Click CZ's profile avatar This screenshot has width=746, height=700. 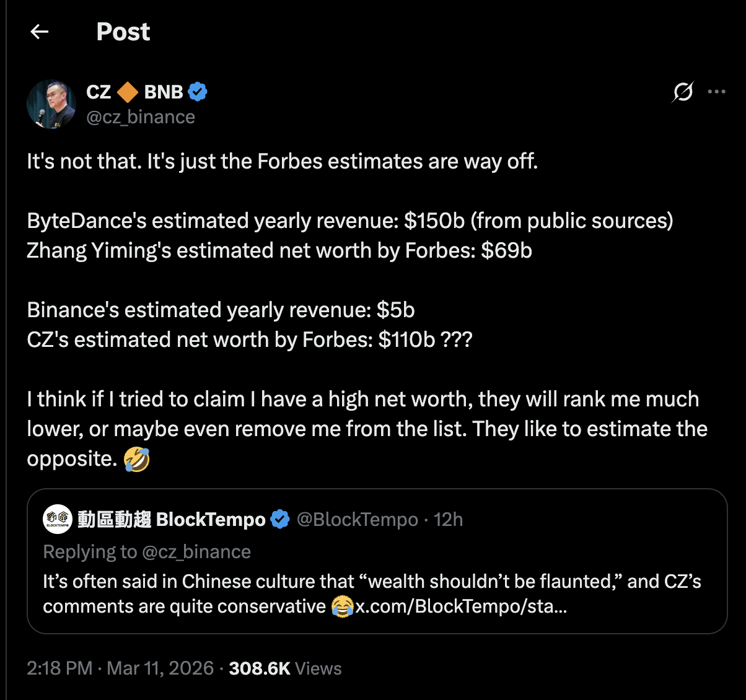[51, 103]
